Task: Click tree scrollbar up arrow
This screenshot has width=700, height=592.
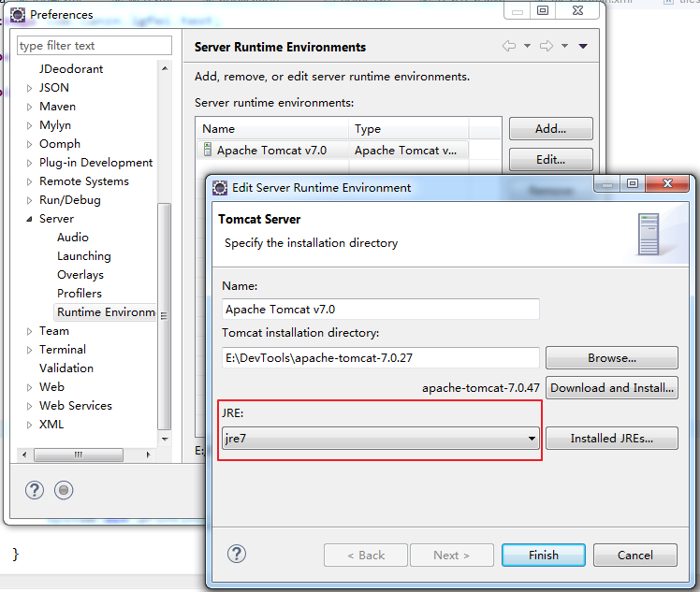Action: 165,68
